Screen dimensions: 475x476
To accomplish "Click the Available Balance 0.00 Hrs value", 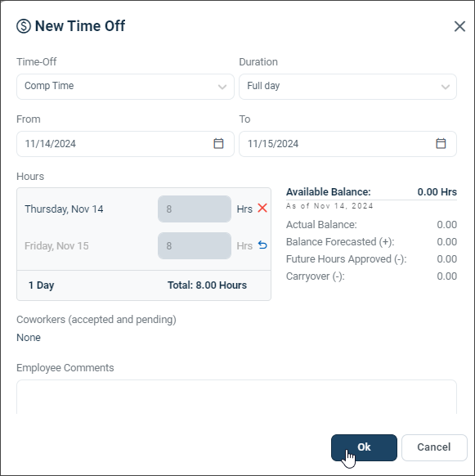I will pyautogui.click(x=437, y=192).
